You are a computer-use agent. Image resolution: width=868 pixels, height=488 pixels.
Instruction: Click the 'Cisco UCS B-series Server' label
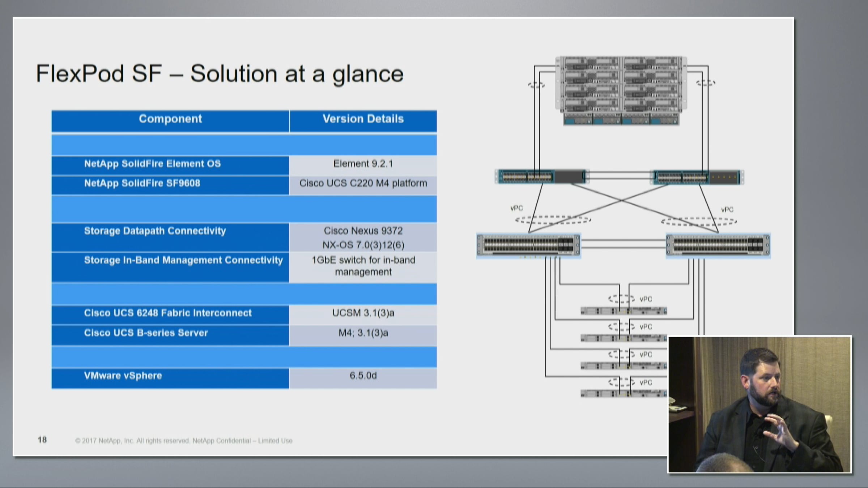146,333
